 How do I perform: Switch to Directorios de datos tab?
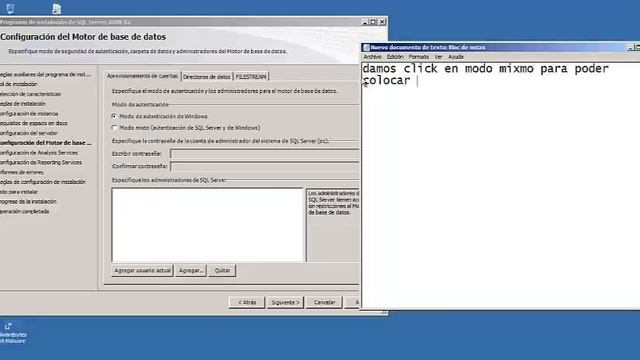207,77
